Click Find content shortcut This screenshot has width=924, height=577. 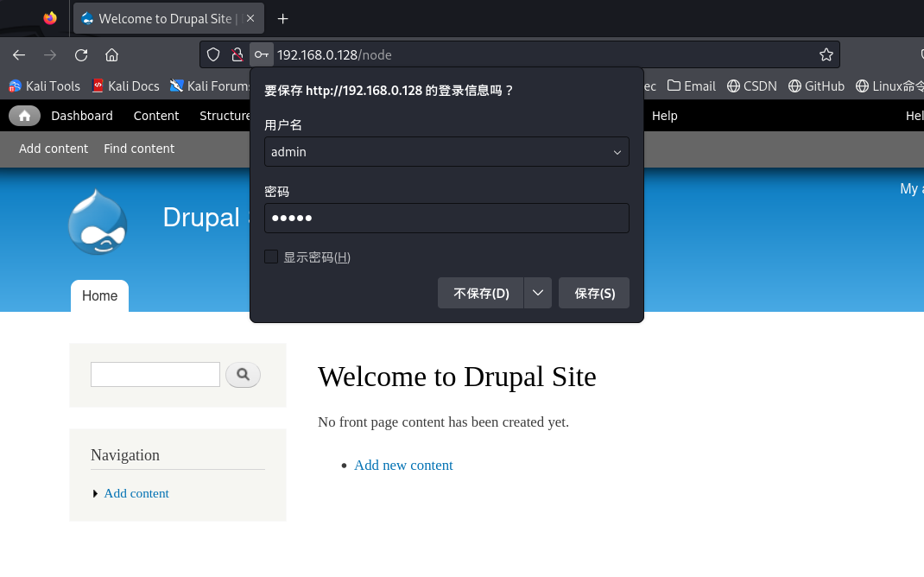click(139, 149)
